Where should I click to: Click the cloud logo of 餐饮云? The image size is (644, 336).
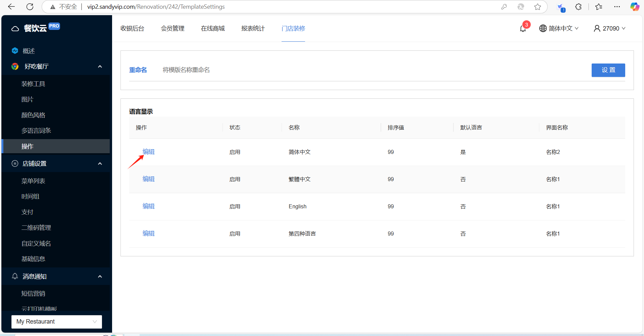tap(15, 29)
